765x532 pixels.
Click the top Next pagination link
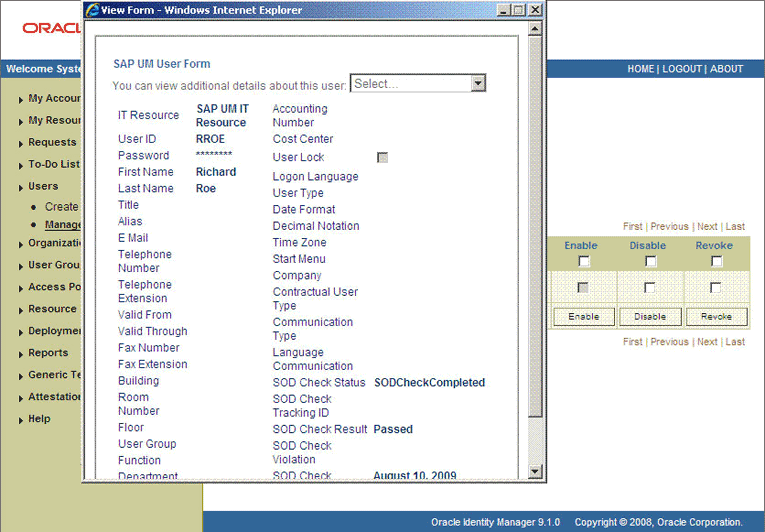[707, 226]
